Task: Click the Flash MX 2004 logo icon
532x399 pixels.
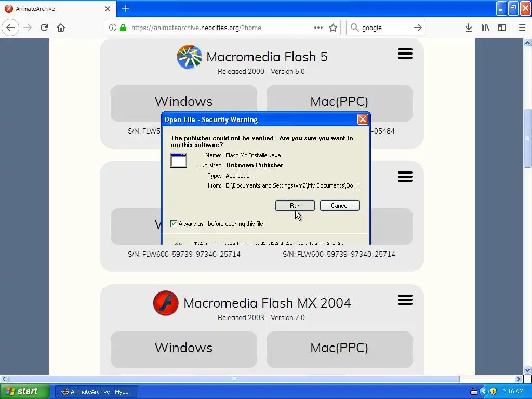Action: pos(166,303)
